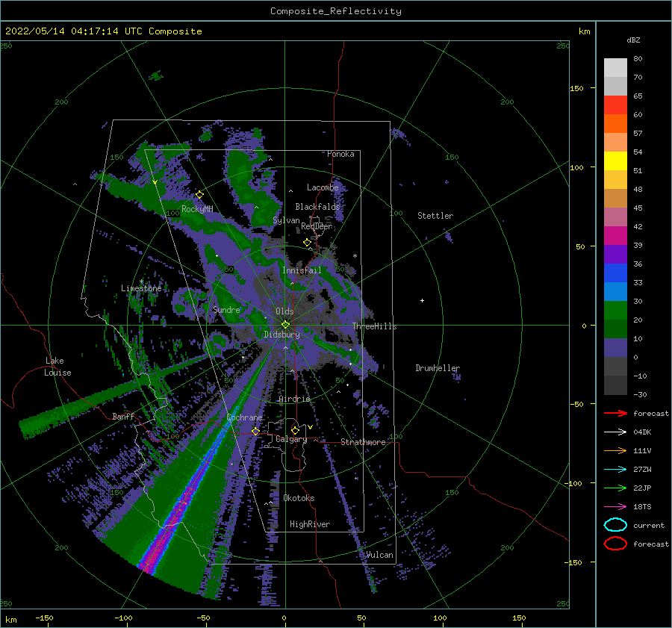Click the yellow diamond marker below Cochrane
This screenshot has height=628, width=672.
pyautogui.click(x=255, y=431)
